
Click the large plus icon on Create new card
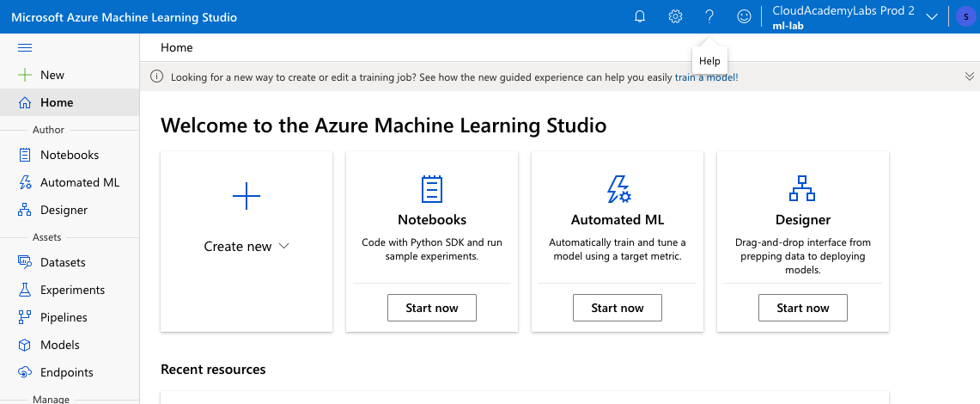[247, 196]
